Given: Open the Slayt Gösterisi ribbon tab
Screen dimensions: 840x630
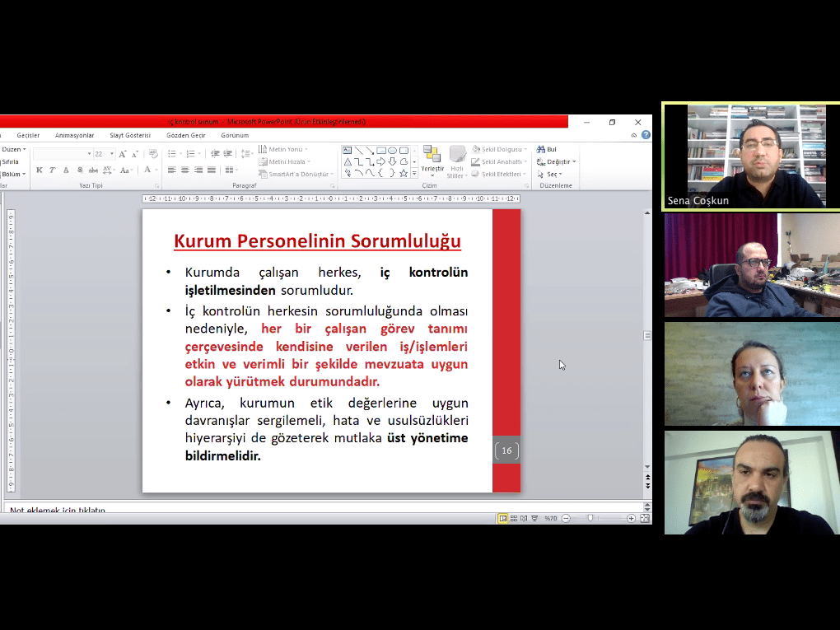Looking at the screenshot, I should click(x=130, y=135).
